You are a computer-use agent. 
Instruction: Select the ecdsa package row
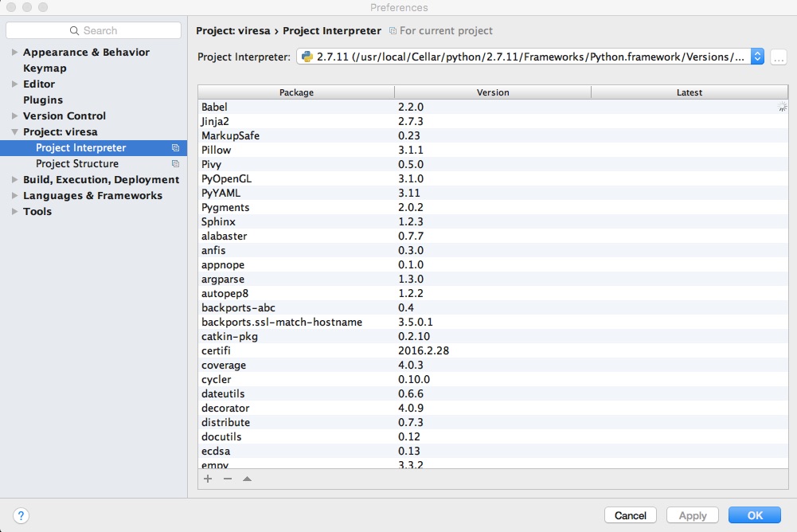pos(493,451)
